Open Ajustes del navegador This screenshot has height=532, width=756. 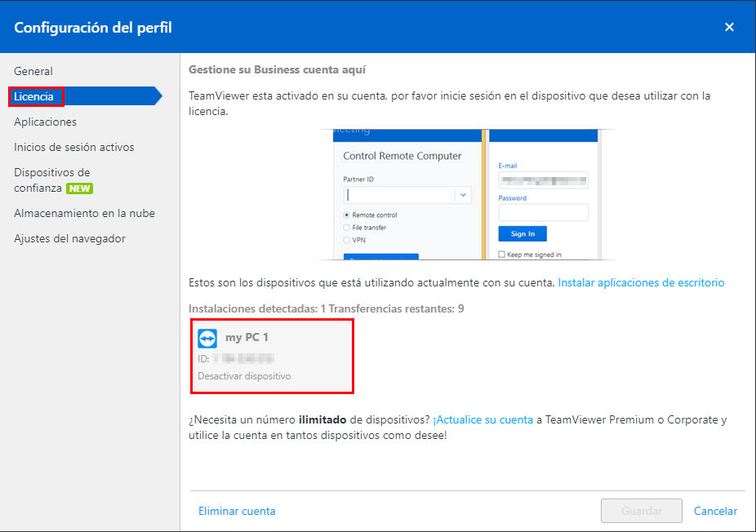coord(70,238)
